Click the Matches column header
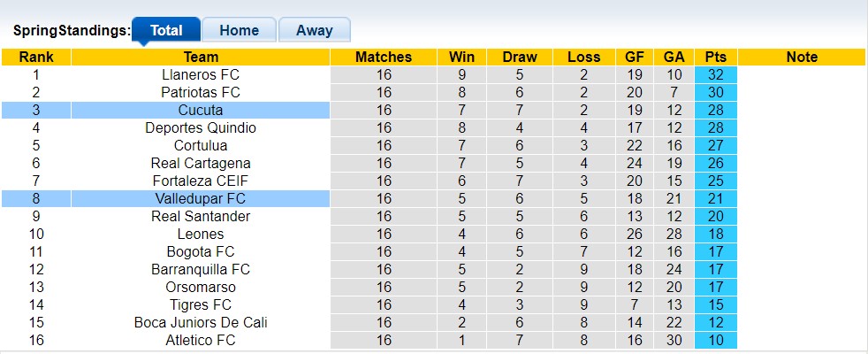 383,57
